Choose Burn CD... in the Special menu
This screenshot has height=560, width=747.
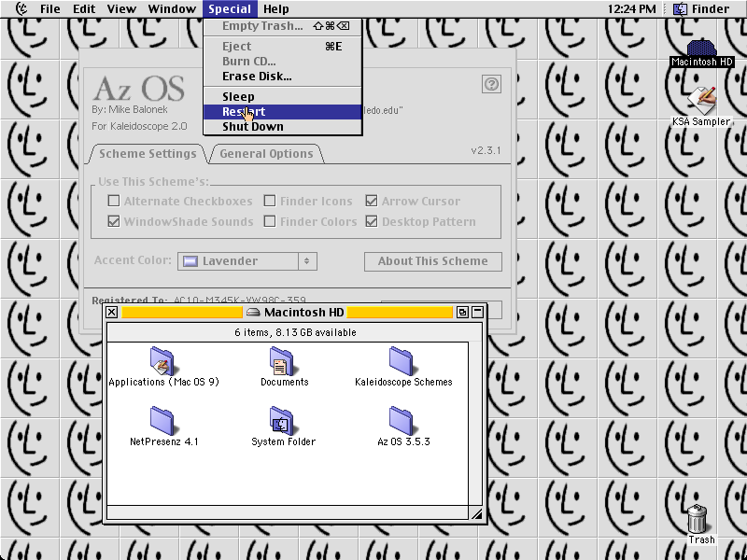pyautogui.click(x=283, y=61)
